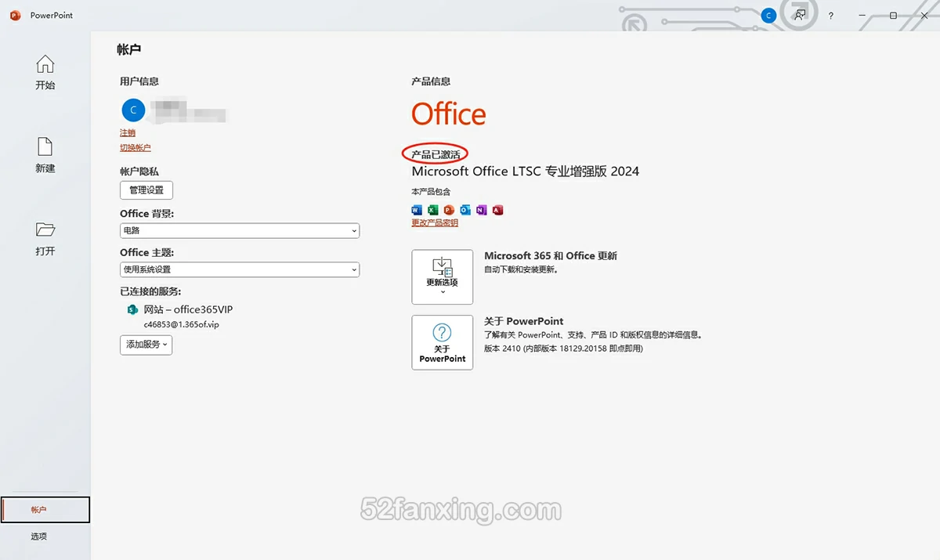Open the New (新建) page
940x560 pixels.
45,155
